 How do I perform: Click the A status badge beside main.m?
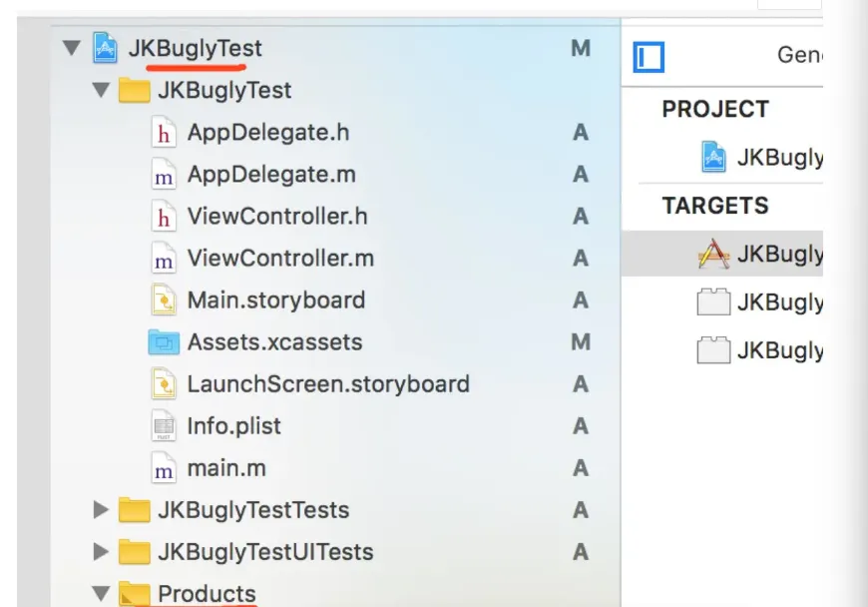pyautogui.click(x=580, y=468)
